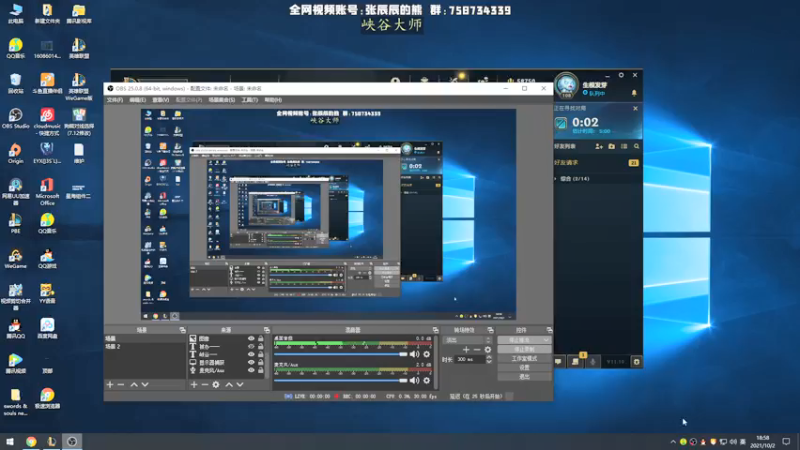This screenshot has height=450, width=800.
Task: Open the 查看(V) menu in OBS
Action: tap(160, 100)
